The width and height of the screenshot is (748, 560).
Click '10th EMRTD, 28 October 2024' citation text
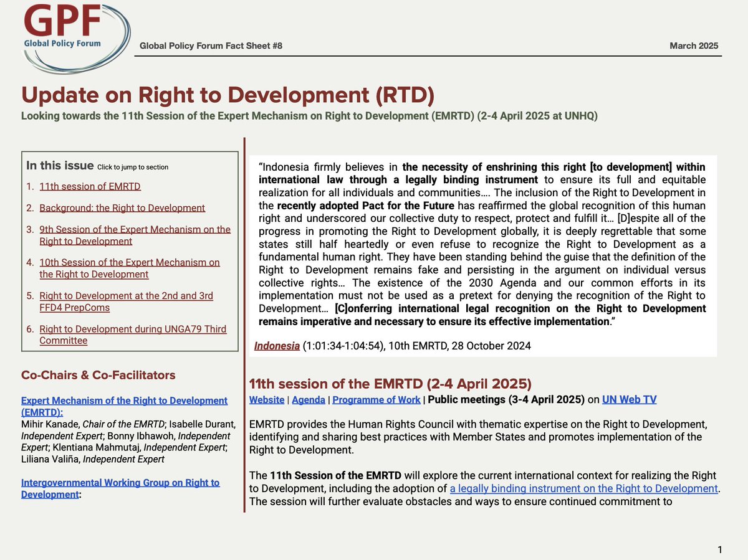pos(459,346)
